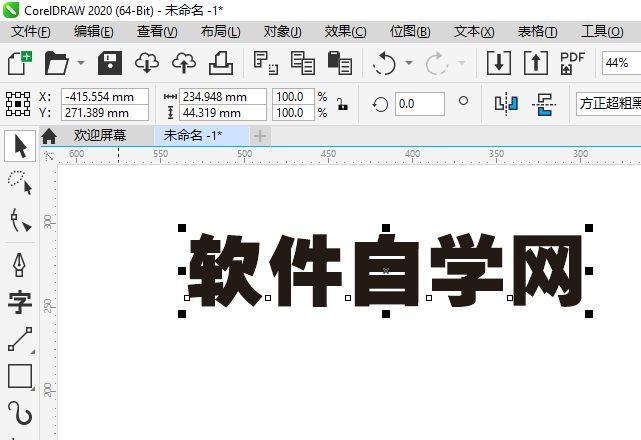Click the New document icon
The height and width of the screenshot is (440, 641).
coord(20,64)
